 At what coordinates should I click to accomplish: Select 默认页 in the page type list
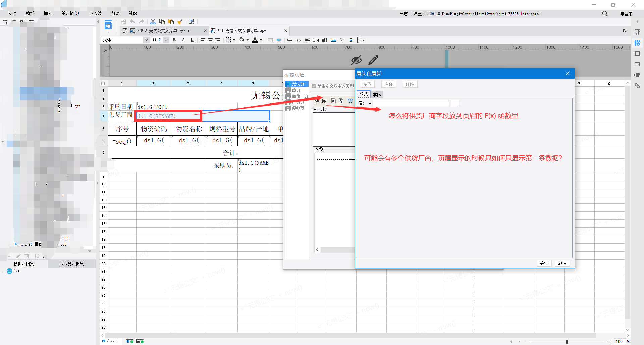[297, 84]
